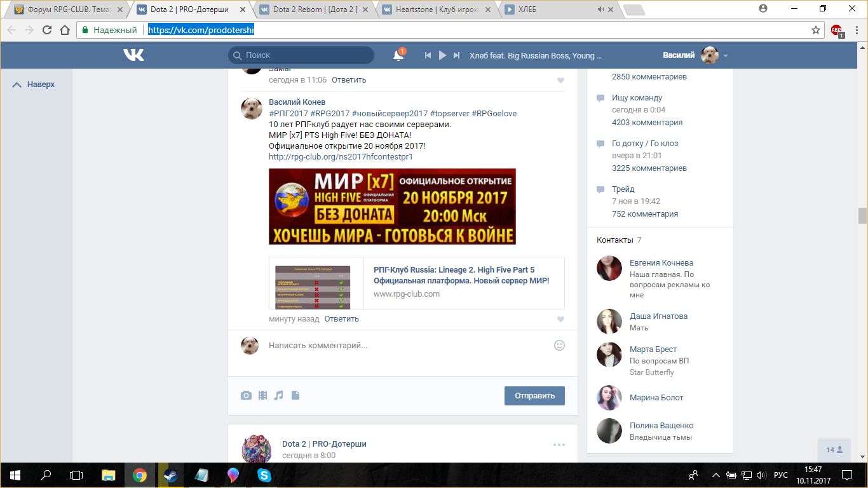Click the address bar URL
Screen dimensions: 868x488
click(x=201, y=30)
